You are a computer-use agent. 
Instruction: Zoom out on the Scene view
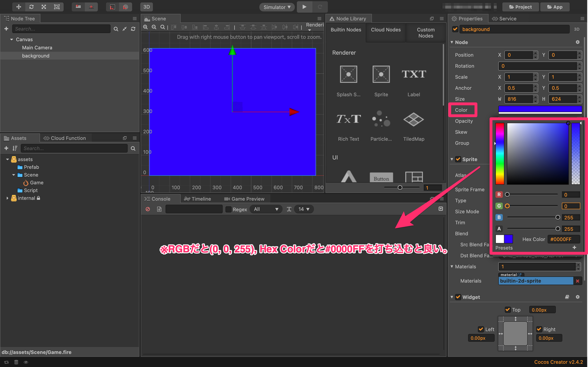[153, 27]
